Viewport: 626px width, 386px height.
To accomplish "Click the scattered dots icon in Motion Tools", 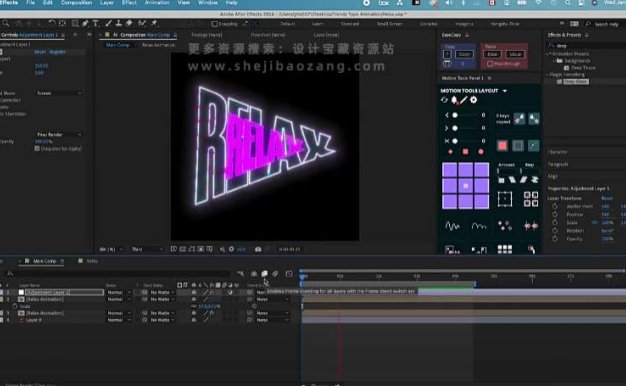I will click(x=505, y=226).
